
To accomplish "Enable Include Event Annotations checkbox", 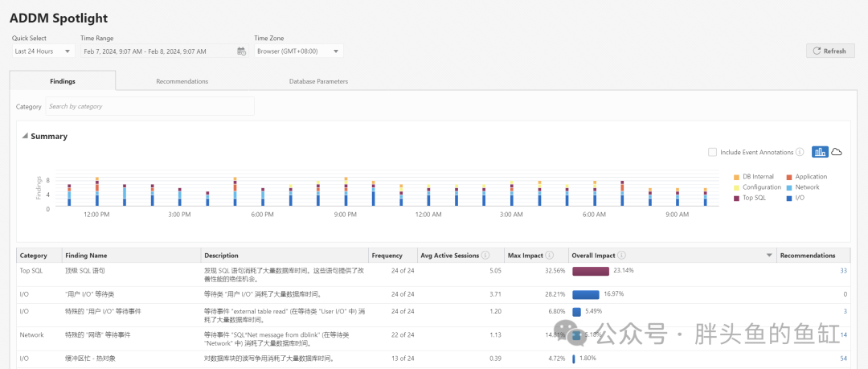I will point(712,152).
